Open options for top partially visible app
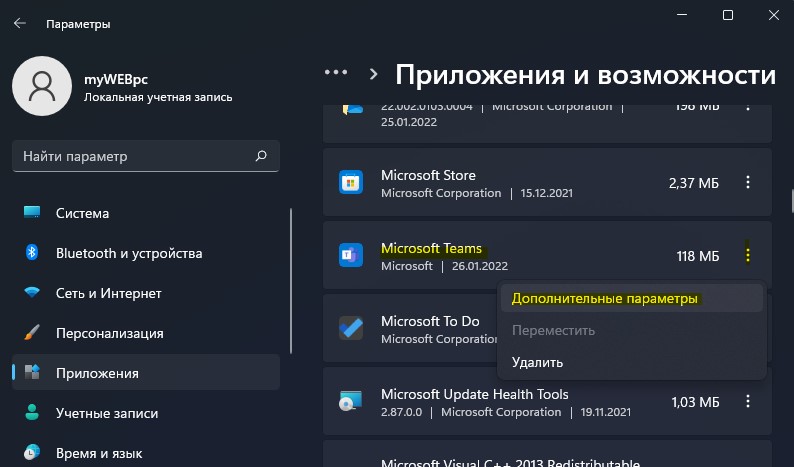This screenshot has height=467, width=794. (748, 107)
